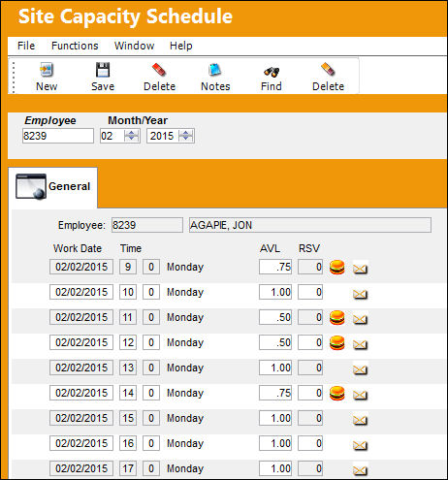Click the envelope icon in the time 15 row
Viewport: 448px width, 480px height.
(x=360, y=420)
